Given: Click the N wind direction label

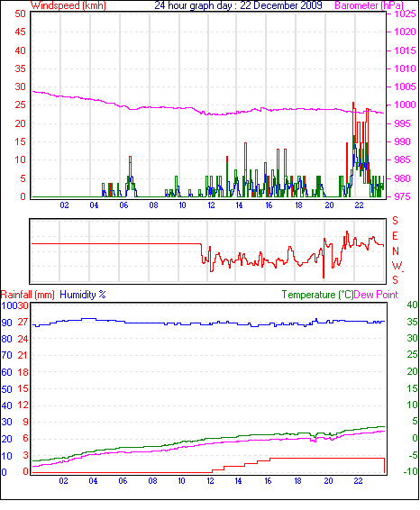Looking at the screenshot, I should [396, 251].
